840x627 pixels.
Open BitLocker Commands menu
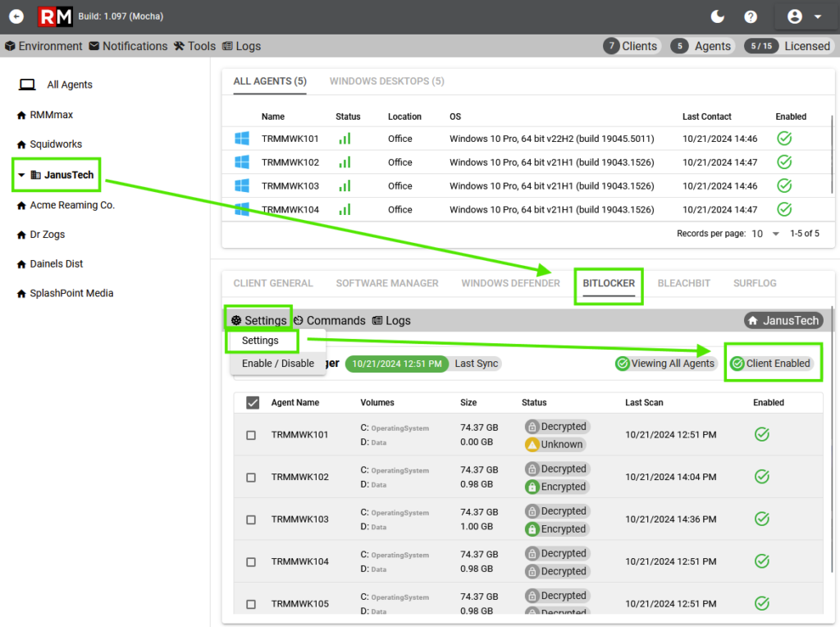[x=330, y=320]
